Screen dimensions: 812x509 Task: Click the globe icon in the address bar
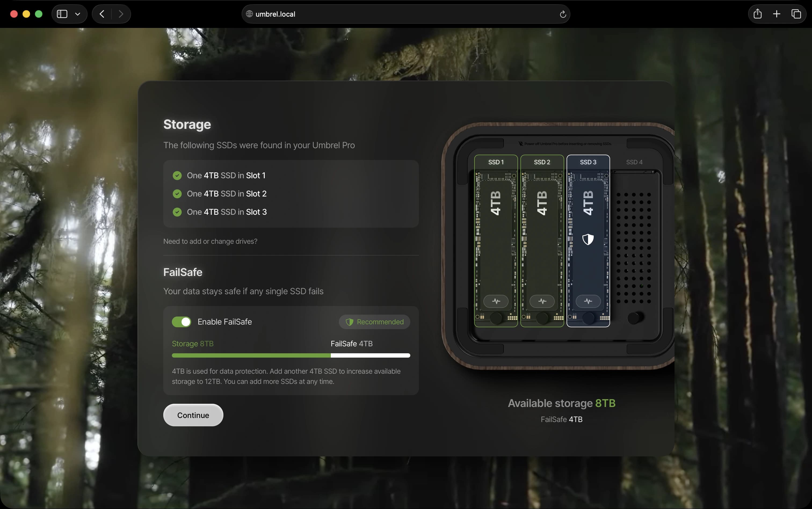pyautogui.click(x=249, y=14)
